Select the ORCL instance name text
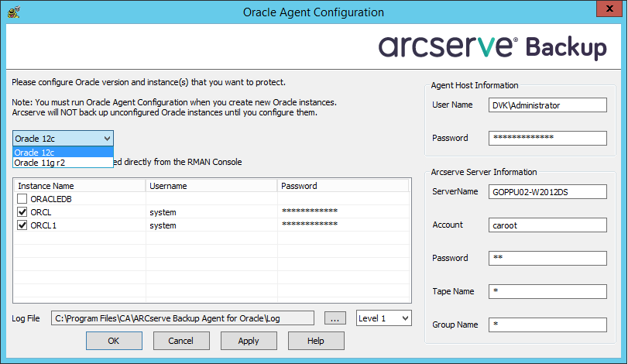The width and height of the screenshot is (628, 364). point(41,212)
